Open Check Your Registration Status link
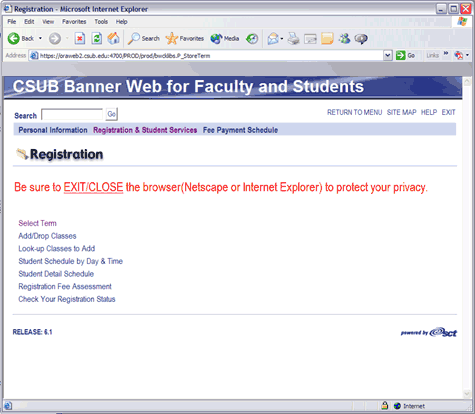The height and width of the screenshot is (414, 475). tap(67, 299)
